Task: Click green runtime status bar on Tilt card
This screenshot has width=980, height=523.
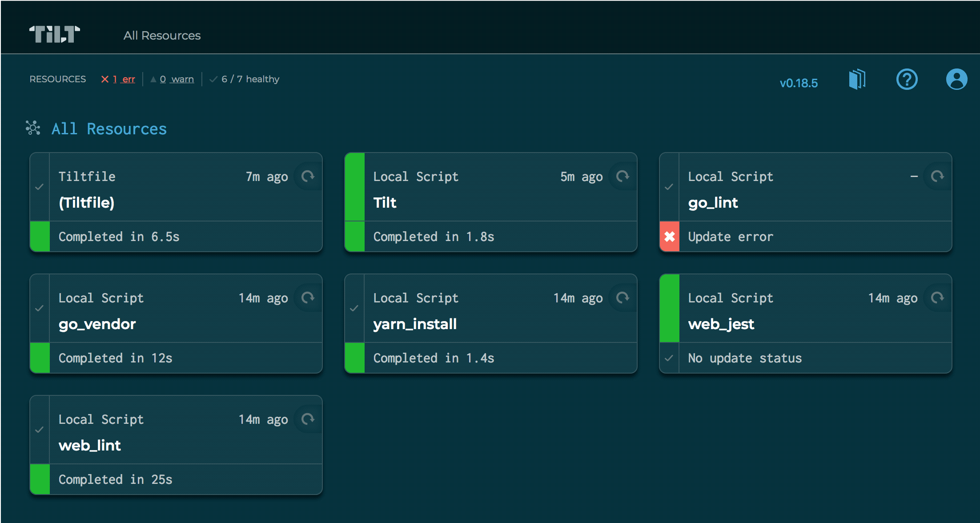Action: (355, 187)
